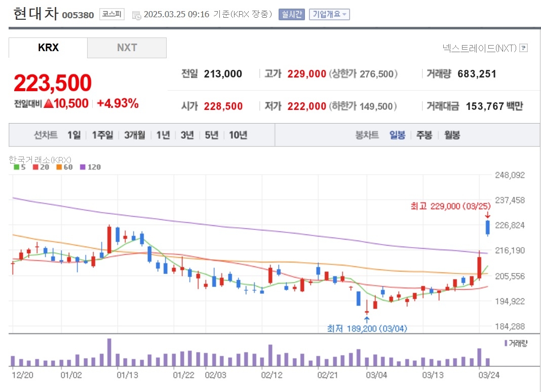Select the 월봉 monthly candle chart
The height and width of the screenshot is (392, 541).
click(x=452, y=135)
